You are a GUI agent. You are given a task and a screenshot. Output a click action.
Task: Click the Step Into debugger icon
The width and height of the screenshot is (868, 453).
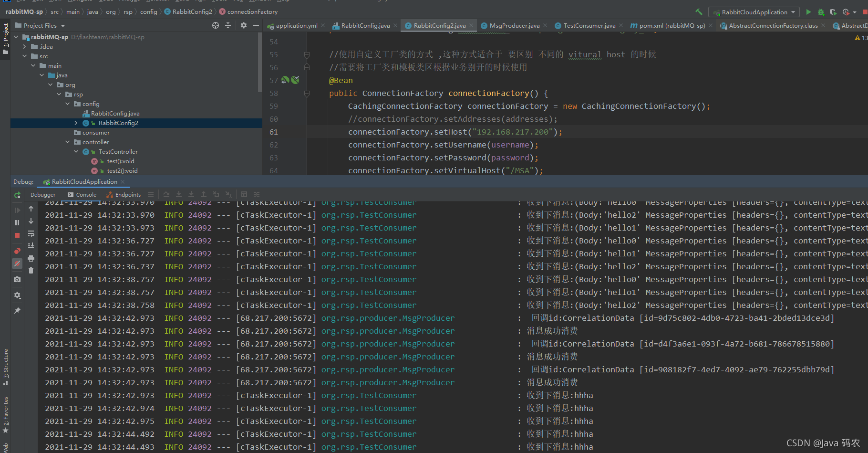179,194
